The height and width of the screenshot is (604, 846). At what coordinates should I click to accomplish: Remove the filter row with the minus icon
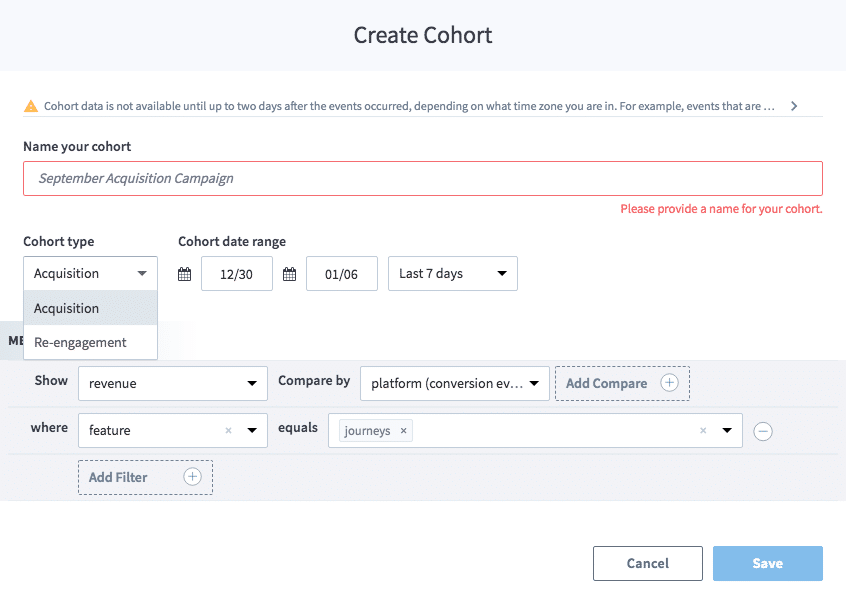[x=763, y=431]
